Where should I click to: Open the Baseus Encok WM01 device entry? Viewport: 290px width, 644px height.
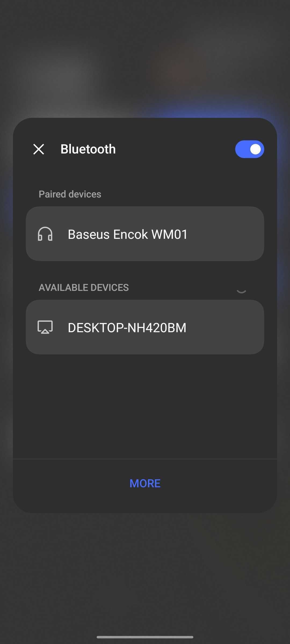(x=145, y=234)
